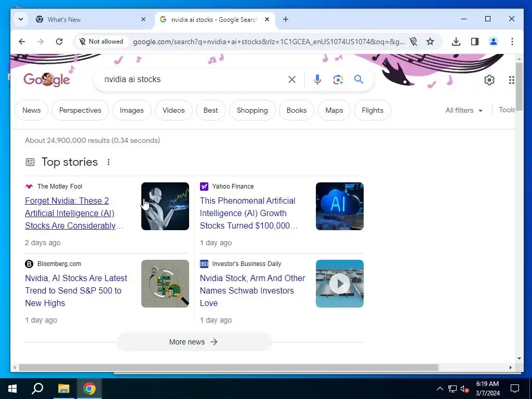Close the nvidia ai stocks tab
Screen dimensions: 532x399
coord(267,19)
